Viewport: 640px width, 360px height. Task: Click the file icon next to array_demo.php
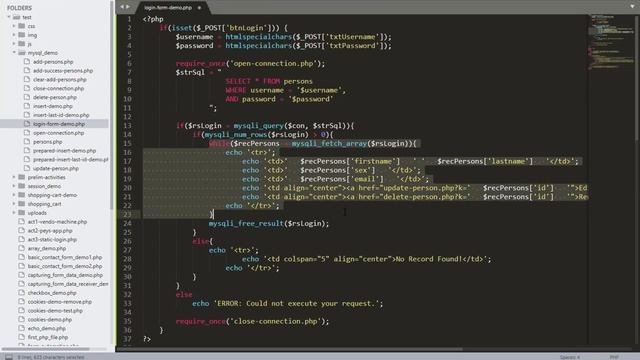pos(22,248)
